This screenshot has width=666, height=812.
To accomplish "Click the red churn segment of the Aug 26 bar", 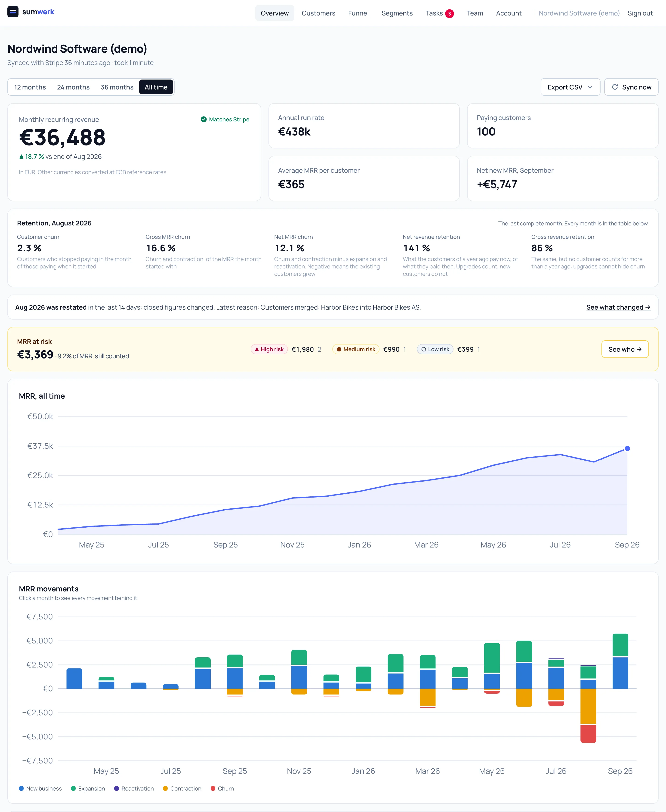I will point(588,734).
